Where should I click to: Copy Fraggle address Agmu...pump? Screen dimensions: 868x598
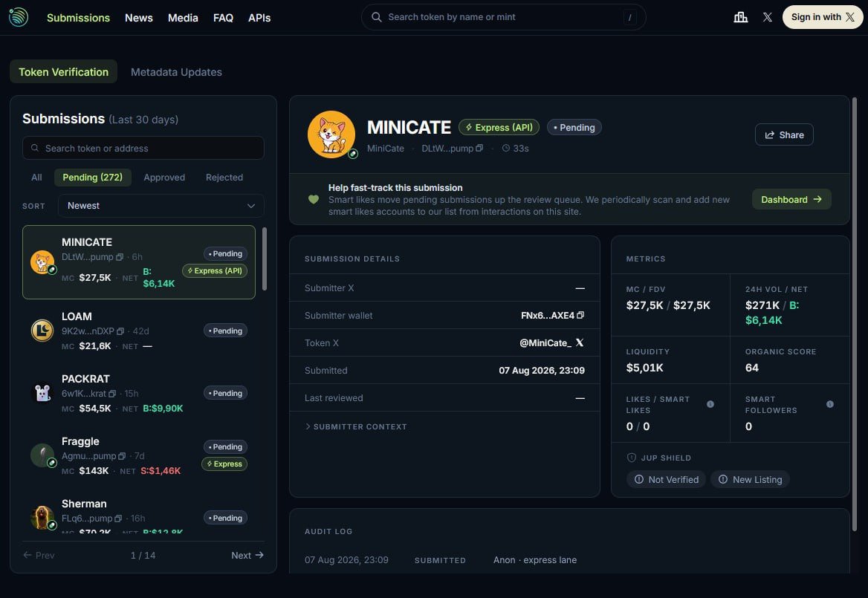122,456
